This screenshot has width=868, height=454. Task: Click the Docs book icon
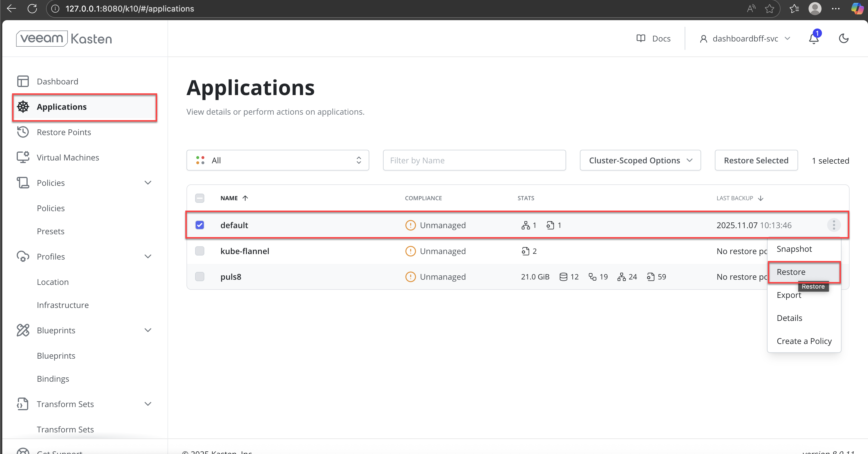tap(641, 38)
